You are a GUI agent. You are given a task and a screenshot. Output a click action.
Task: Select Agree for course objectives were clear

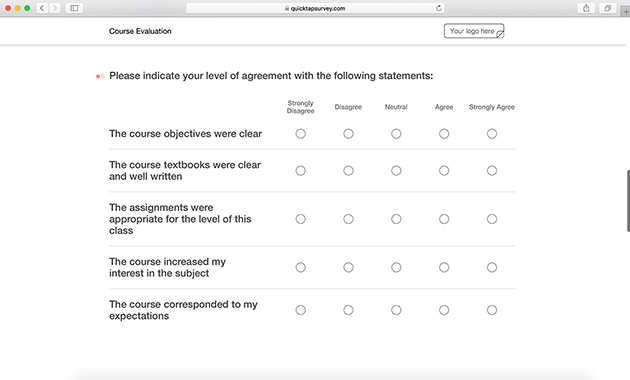tap(444, 134)
